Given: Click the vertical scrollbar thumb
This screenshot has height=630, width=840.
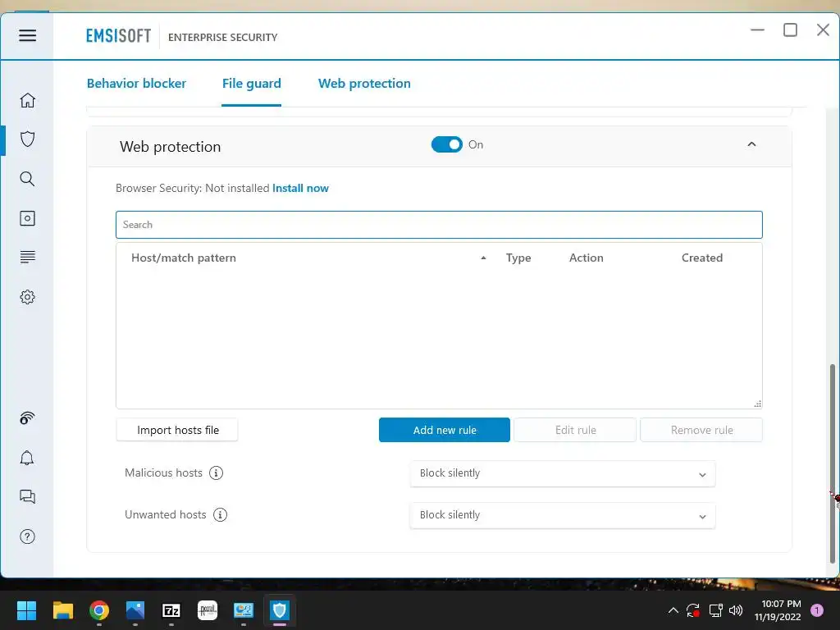Looking at the screenshot, I should (x=832, y=463).
